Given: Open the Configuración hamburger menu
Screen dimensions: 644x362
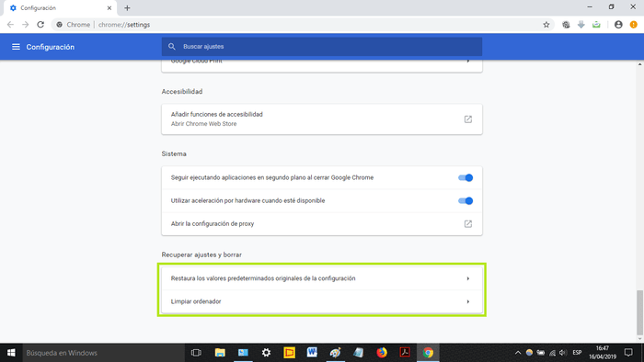Looking at the screenshot, I should [x=16, y=47].
